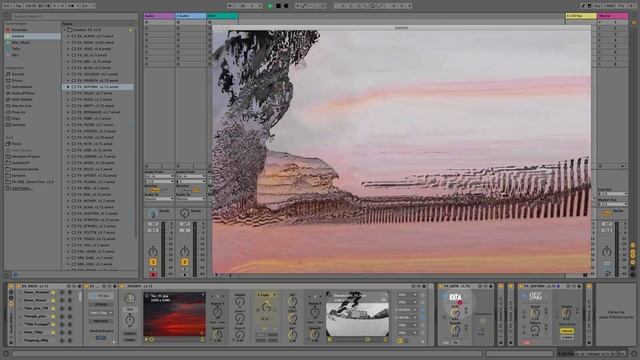Open the top dropdown right of skater thumbnail
640x360 pixels.
tap(407, 295)
